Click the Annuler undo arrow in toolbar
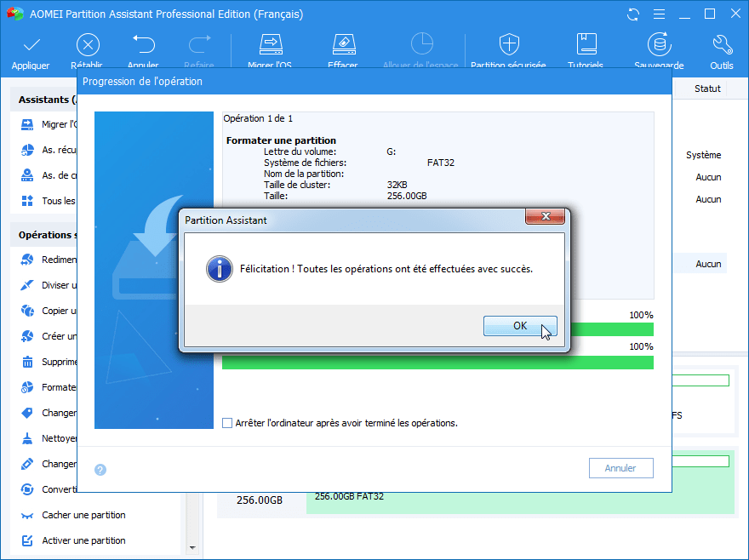Viewport: 749px width, 560px height. (x=144, y=44)
